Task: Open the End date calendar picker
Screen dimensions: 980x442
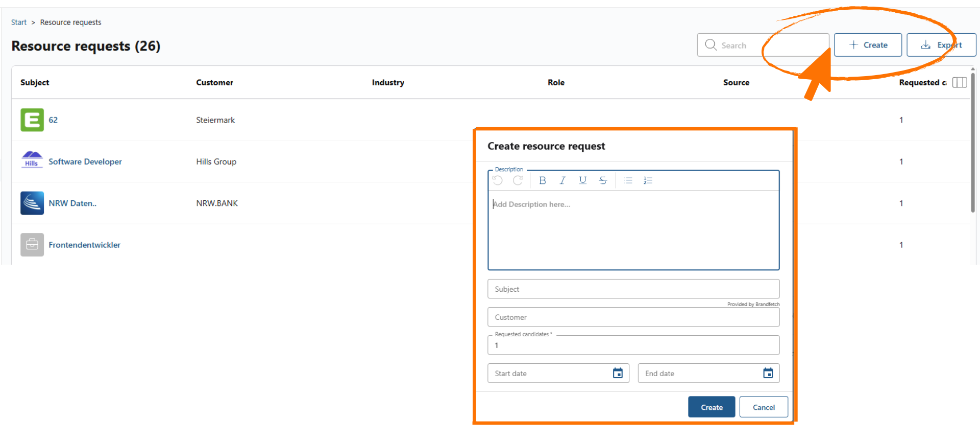Action: point(768,373)
